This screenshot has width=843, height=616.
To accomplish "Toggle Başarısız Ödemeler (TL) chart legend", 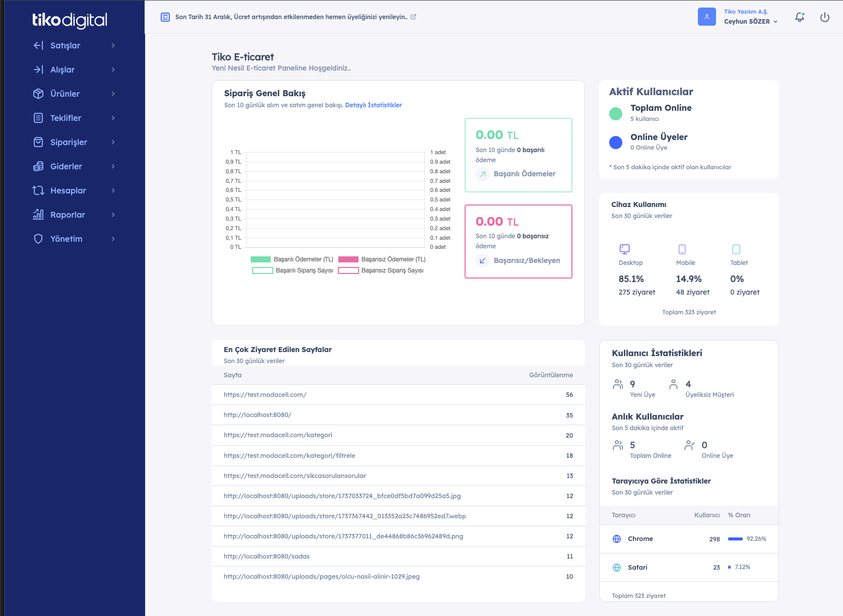I will [382, 259].
